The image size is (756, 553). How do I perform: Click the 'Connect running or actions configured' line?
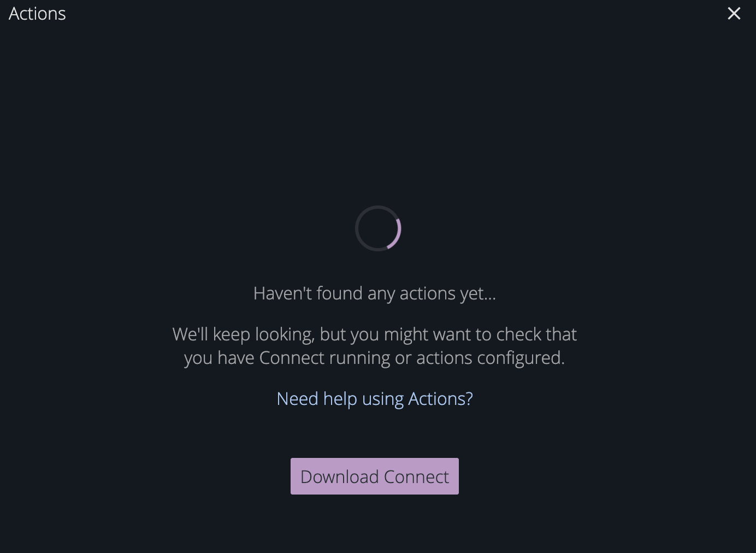(x=375, y=358)
